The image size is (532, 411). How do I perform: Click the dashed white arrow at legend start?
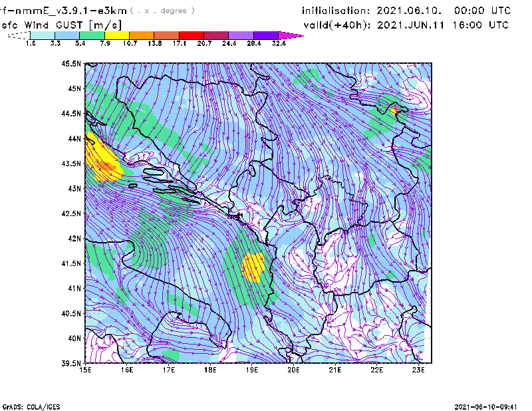[19, 35]
